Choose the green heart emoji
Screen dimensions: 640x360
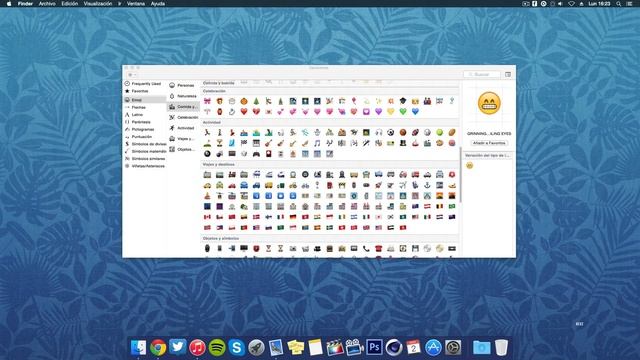(x=403, y=111)
